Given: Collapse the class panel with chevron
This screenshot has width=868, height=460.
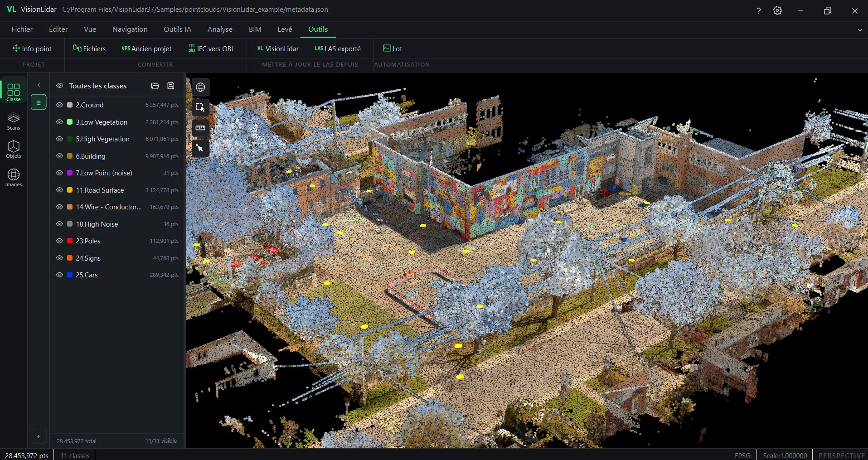Looking at the screenshot, I should point(39,85).
